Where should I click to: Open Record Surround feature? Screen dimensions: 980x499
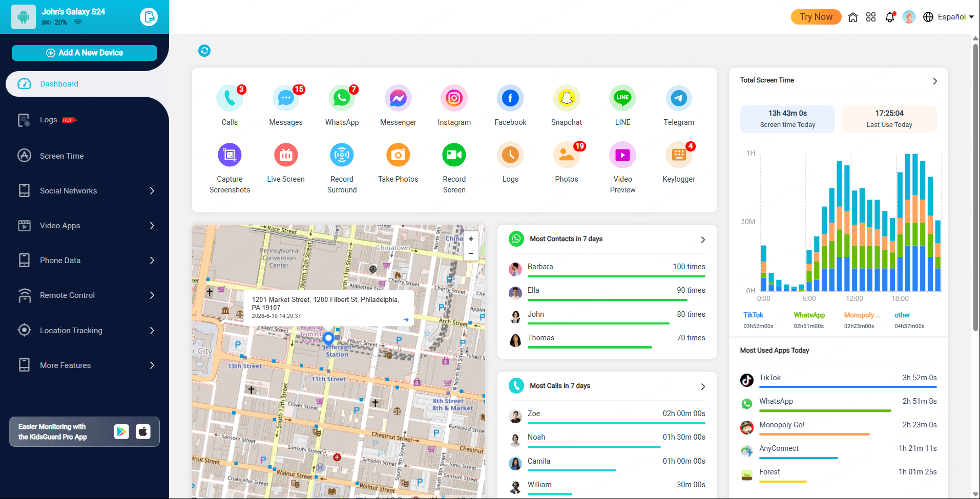click(x=342, y=155)
